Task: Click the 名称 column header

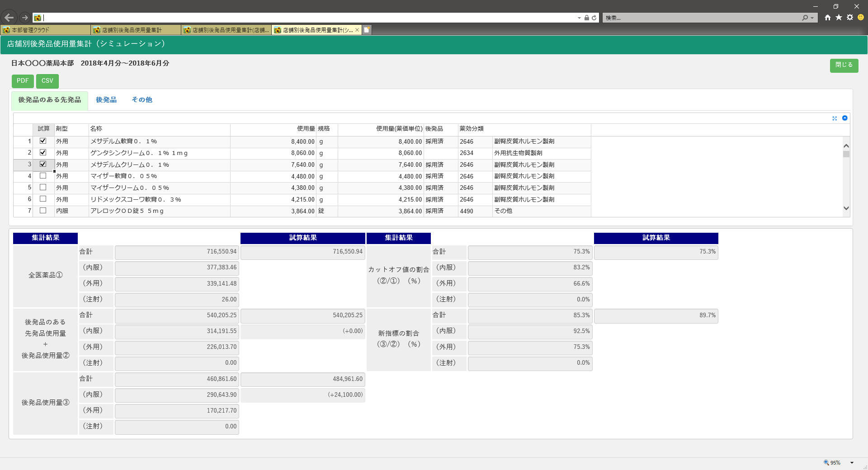Action: 160,129
